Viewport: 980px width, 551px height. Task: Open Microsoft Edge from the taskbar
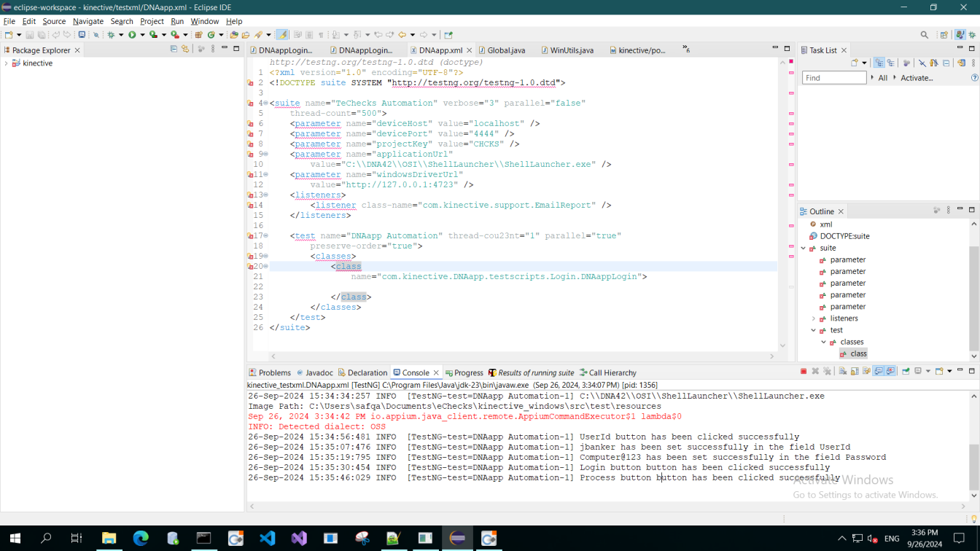(x=141, y=539)
